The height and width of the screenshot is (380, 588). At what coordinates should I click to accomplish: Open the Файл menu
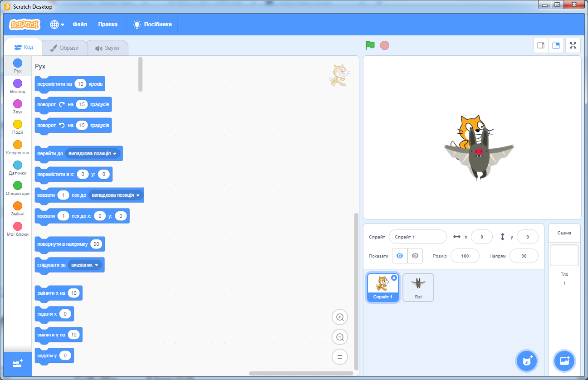coord(80,24)
